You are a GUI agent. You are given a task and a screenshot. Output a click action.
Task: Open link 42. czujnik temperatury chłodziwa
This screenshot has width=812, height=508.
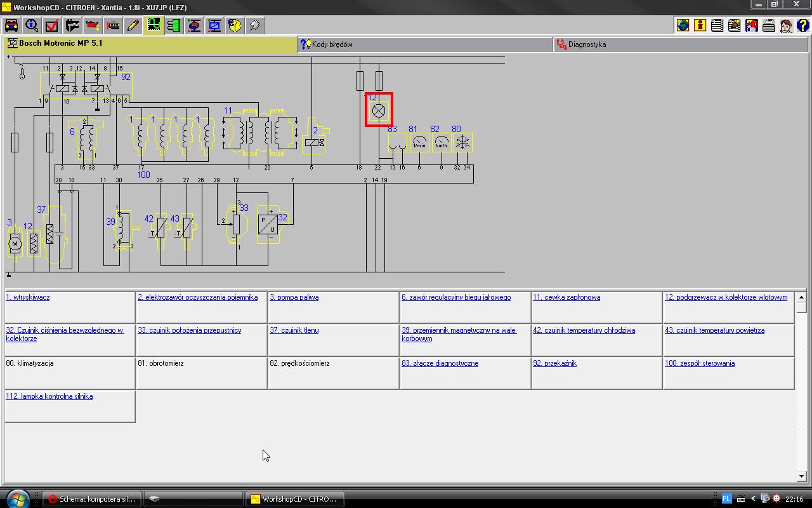tap(584, 330)
